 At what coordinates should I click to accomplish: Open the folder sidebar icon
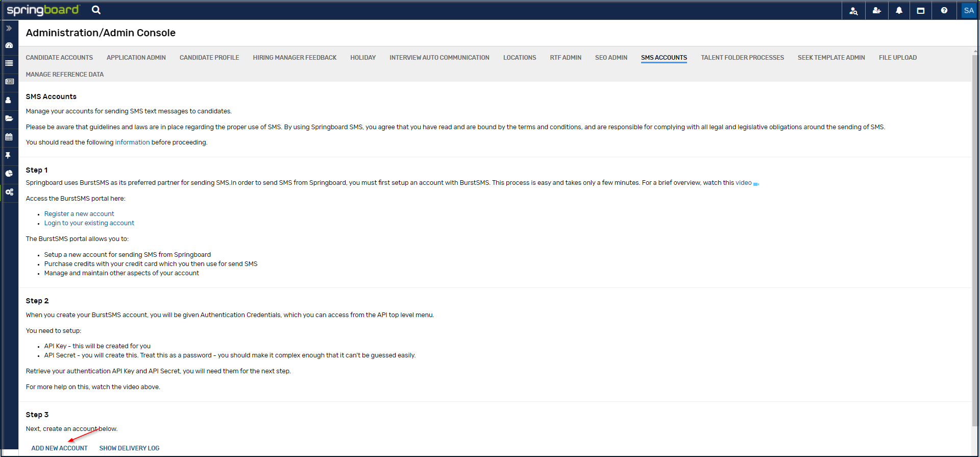click(x=9, y=118)
